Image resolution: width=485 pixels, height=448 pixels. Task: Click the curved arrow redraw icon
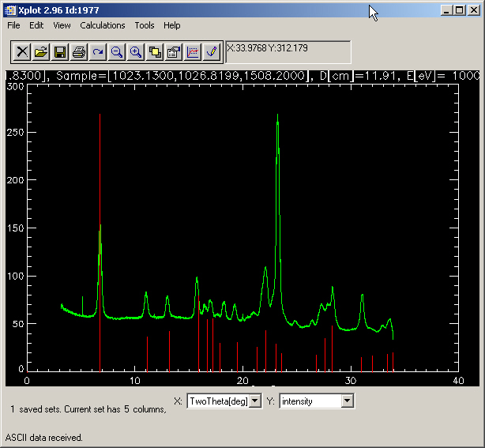tap(98, 52)
